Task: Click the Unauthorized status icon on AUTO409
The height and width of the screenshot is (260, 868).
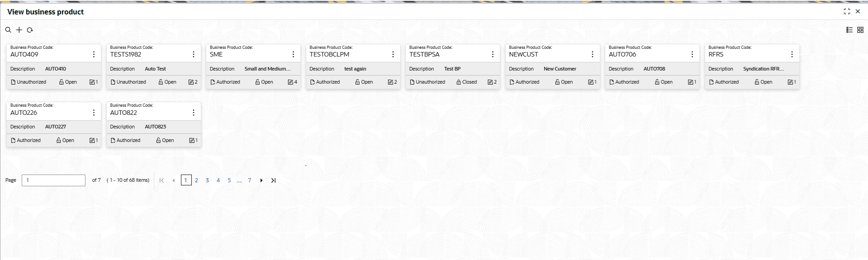Action: pyautogui.click(x=13, y=82)
